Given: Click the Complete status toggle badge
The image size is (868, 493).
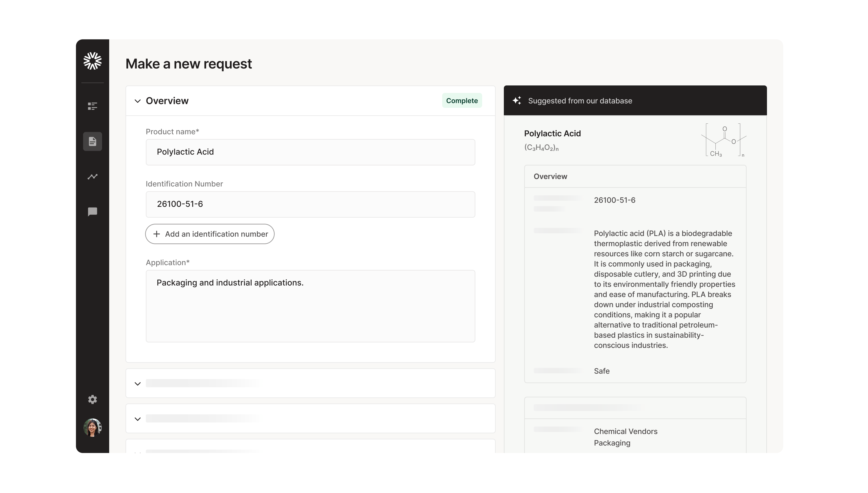Looking at the screenshot, I should (x=462, y=100).
